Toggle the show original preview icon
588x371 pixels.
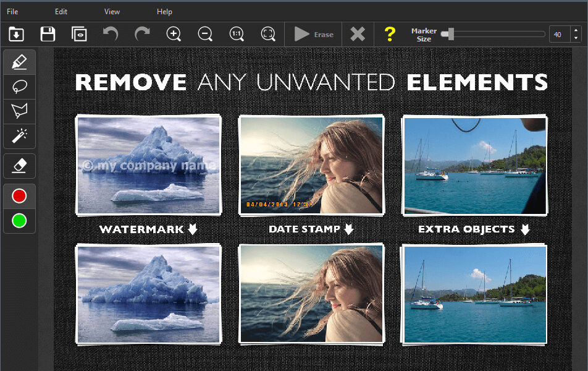79,35
